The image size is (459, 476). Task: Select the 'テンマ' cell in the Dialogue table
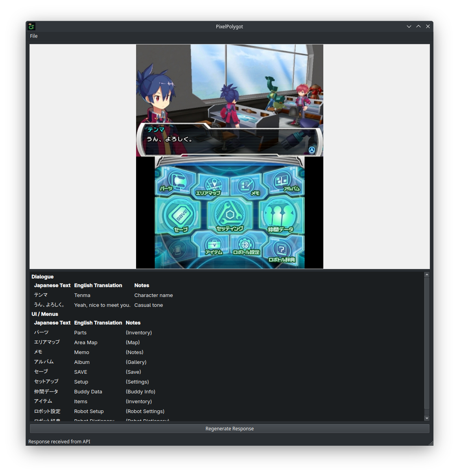click(x=41, y=295)
